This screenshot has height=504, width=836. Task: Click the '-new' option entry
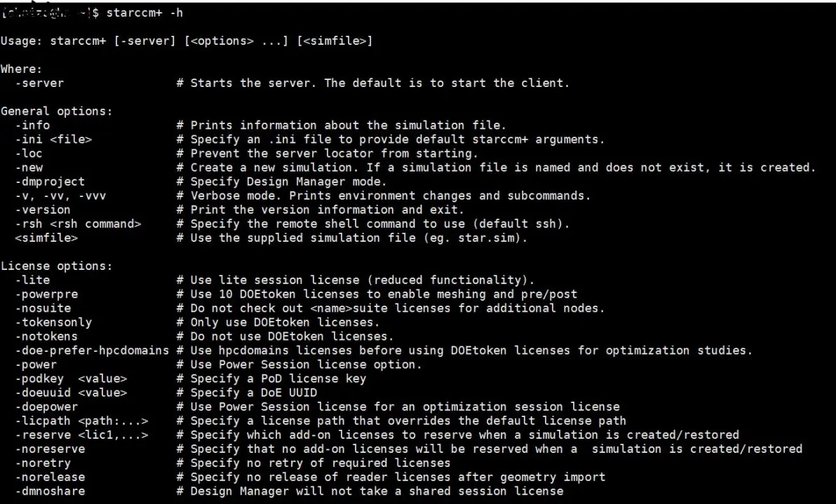point(29,168)
